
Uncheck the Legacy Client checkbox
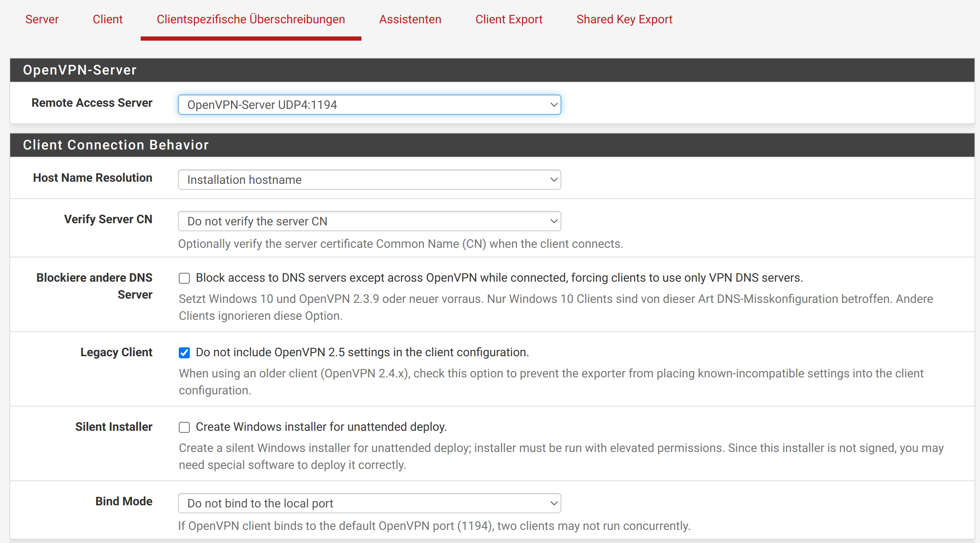coord(184,353)
